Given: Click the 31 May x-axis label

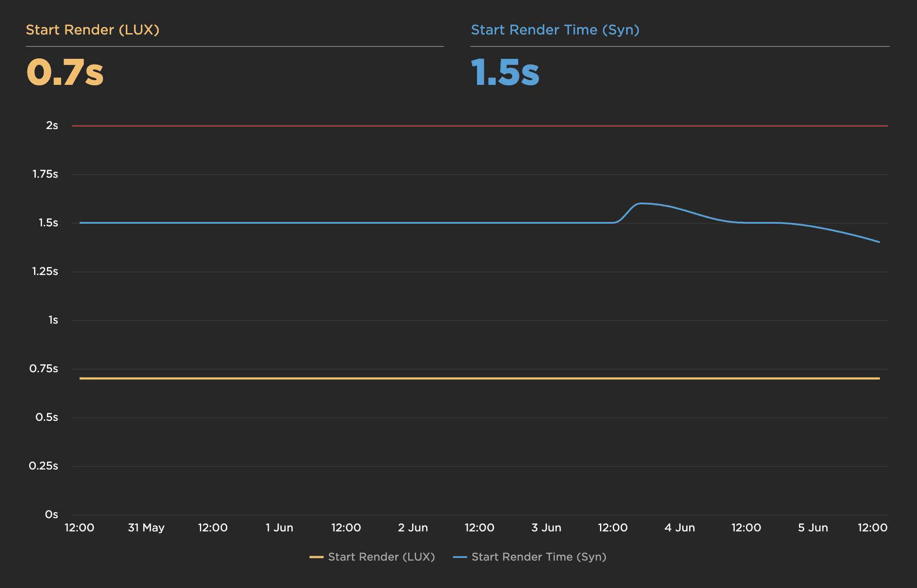Looking at the screenshot, I should (146, 527).
